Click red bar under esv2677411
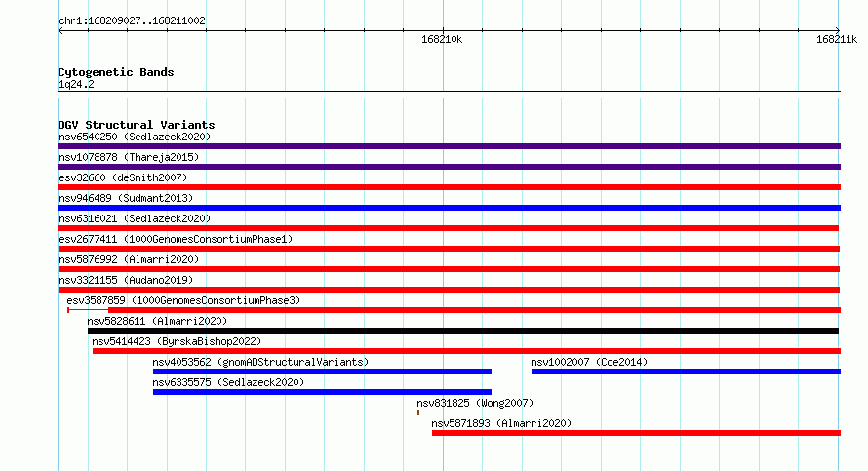 pyautogui.click(x=449, y=249)
